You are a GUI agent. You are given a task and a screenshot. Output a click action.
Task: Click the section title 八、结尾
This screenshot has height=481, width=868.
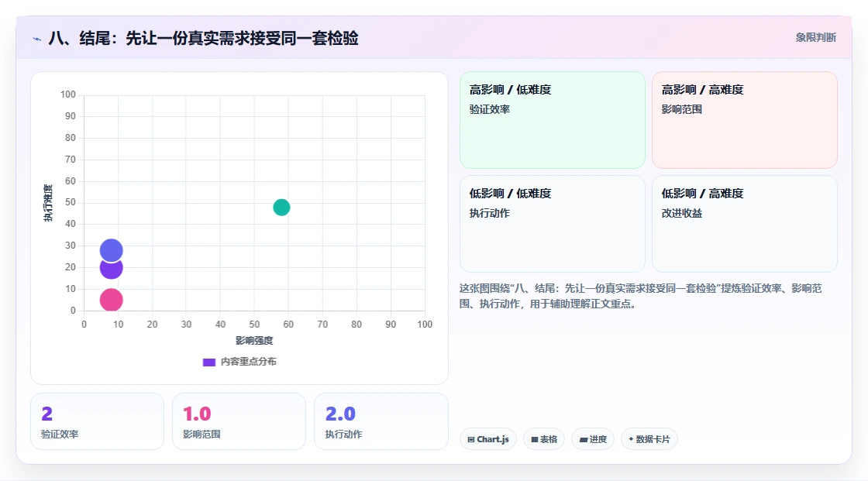[204, 38]
